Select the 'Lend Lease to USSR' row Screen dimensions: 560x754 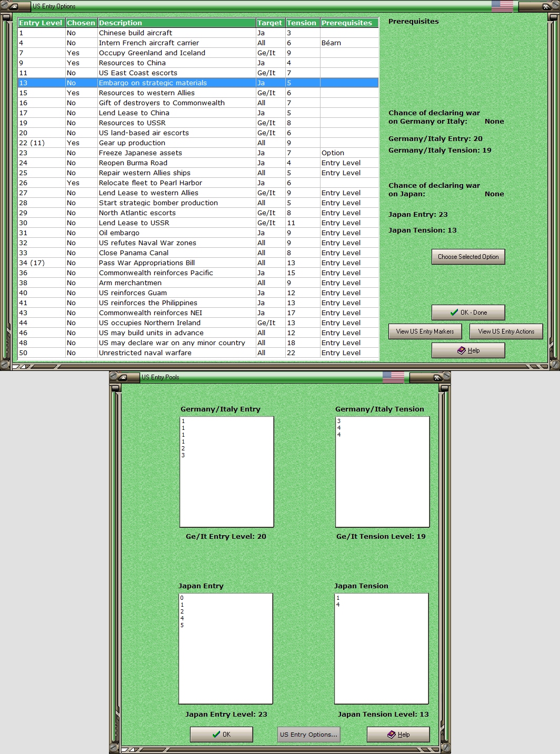tap(198, 223)
